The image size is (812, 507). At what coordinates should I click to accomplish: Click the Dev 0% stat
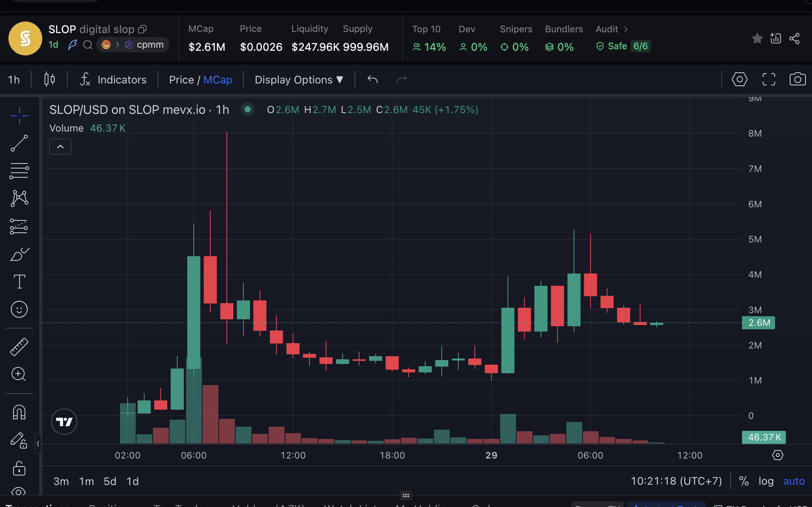point(473,38)
